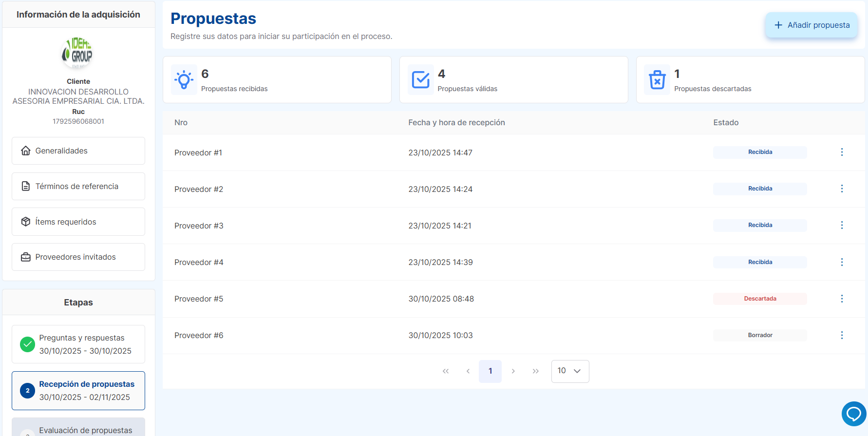This screenshot has height=436, width=868.
Task: Go to Términos de referencia
Action: 78,186
